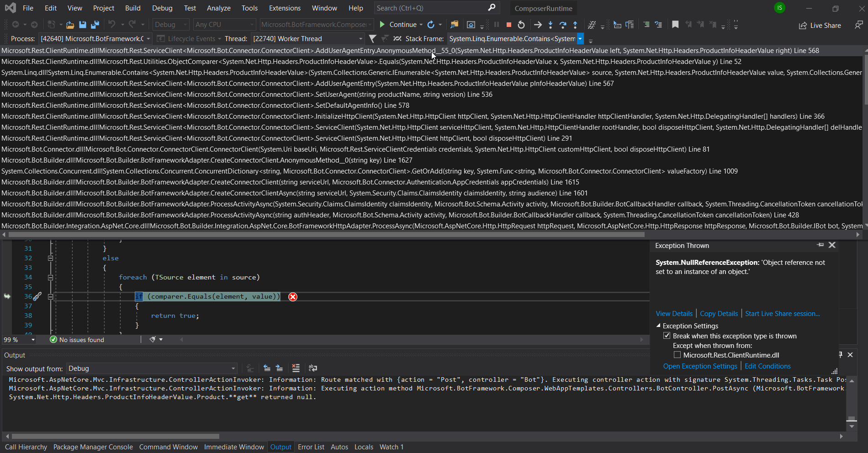Step Into the next statement
This screenshot has height=453, width=868.
point(550,25)
